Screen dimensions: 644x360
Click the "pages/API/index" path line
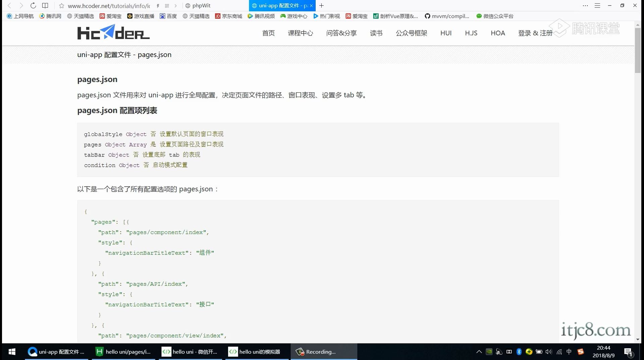(x=143, y=284)
